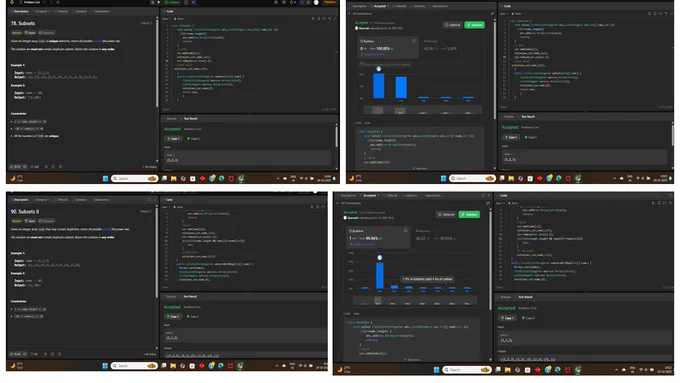680x383 pixels.
Task: Click the copy-link icon beside All Submissions in the 100.00% runtime screenshot
Action: [x=492, y=13]
